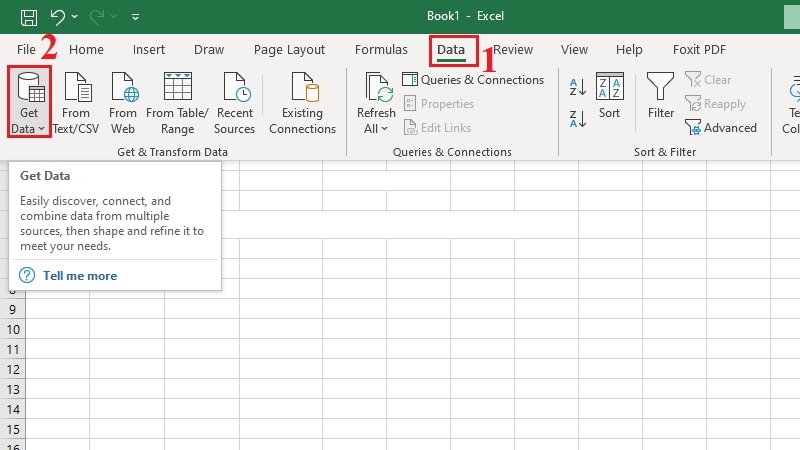
Task: Open the Help tab
Action: [x=629, y=49]
